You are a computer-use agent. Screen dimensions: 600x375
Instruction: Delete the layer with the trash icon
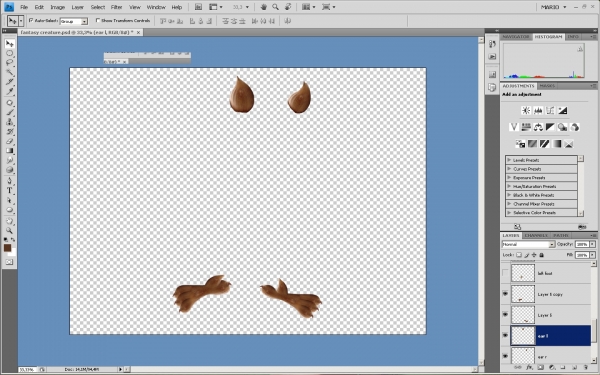pyautogui.click(x=586, y=367)
